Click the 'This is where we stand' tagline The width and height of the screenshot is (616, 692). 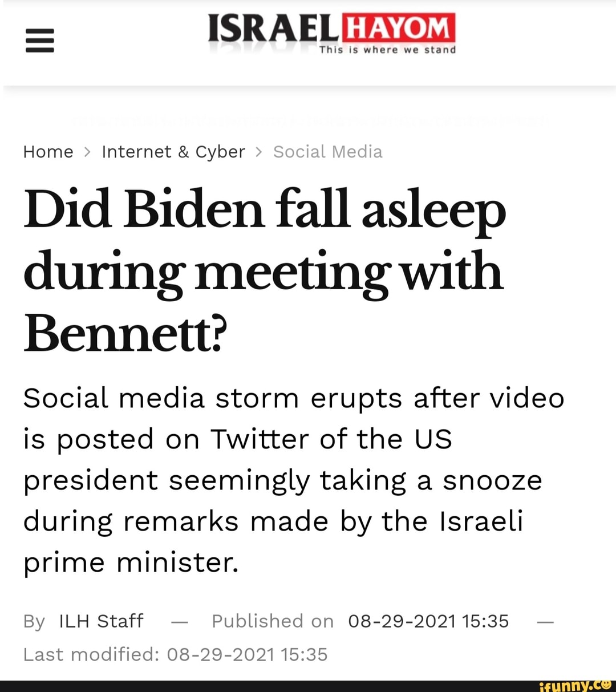click(x=388, y=50)
